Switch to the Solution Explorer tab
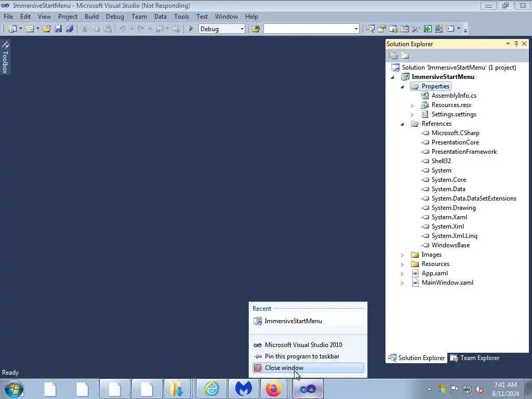 point(416,358)
